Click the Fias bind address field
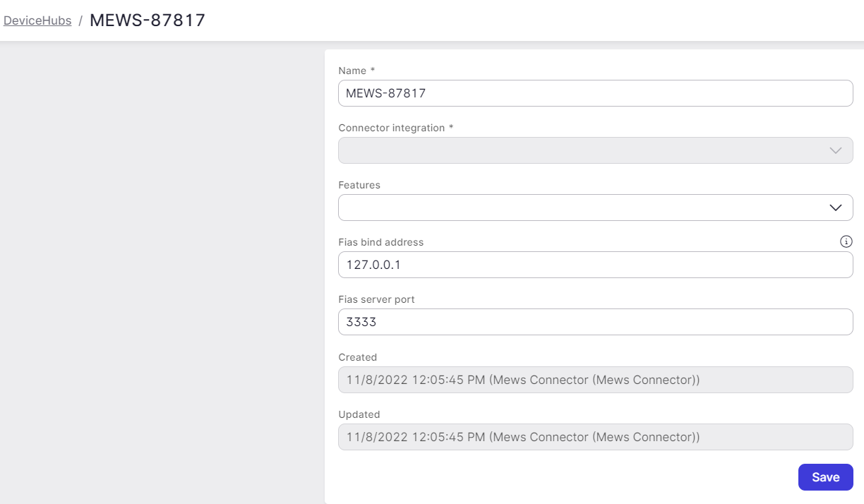The height and width of the screenshot is (504, 864). coord(595,265)
